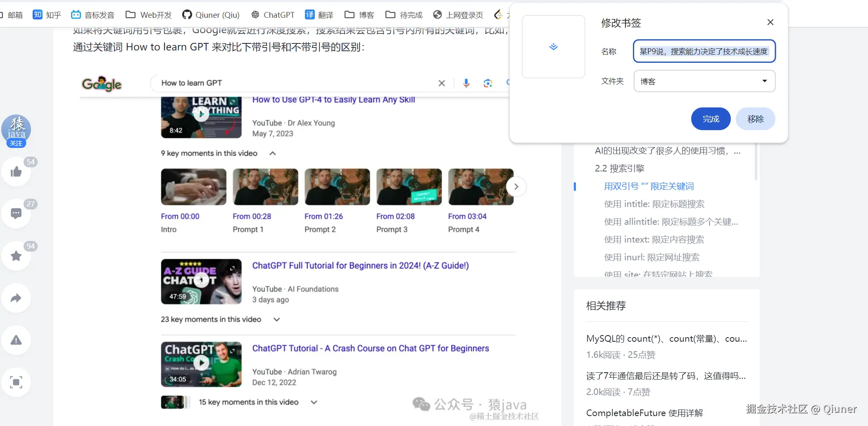Click the thumbs-up like icon in left sidebar

tap(16, 172)
